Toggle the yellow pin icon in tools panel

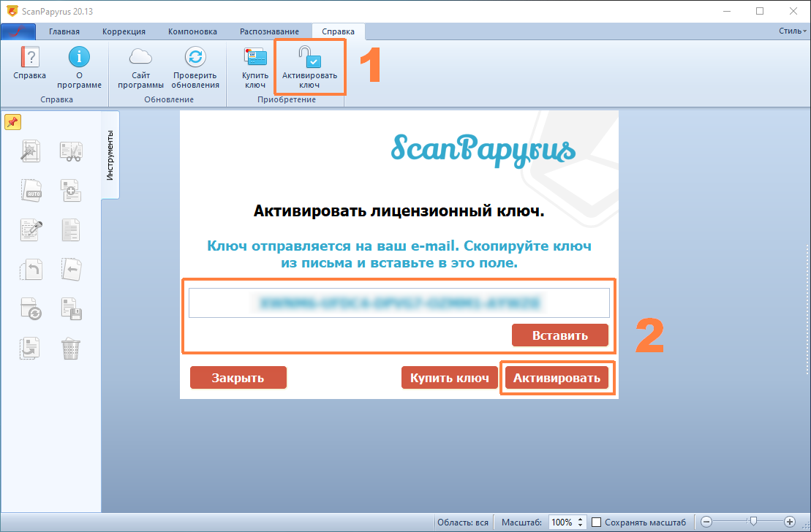[x=12, y=123]
